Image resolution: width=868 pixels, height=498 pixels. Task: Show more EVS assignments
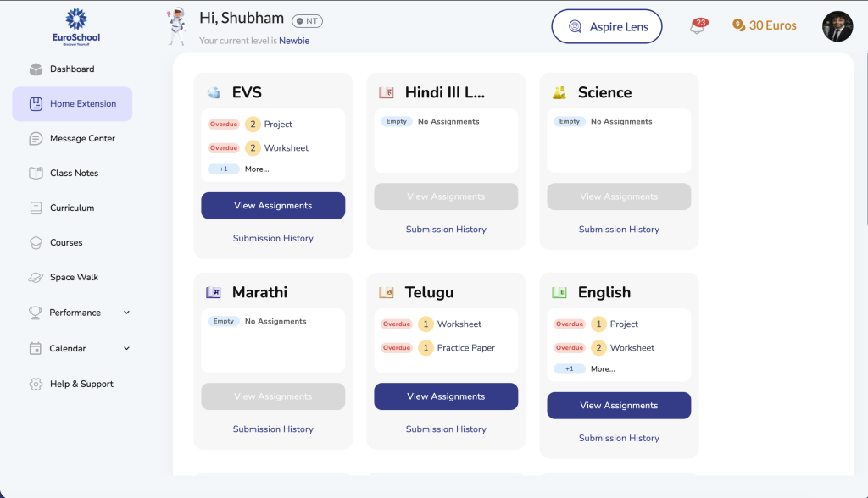click(x=256, y=169)
